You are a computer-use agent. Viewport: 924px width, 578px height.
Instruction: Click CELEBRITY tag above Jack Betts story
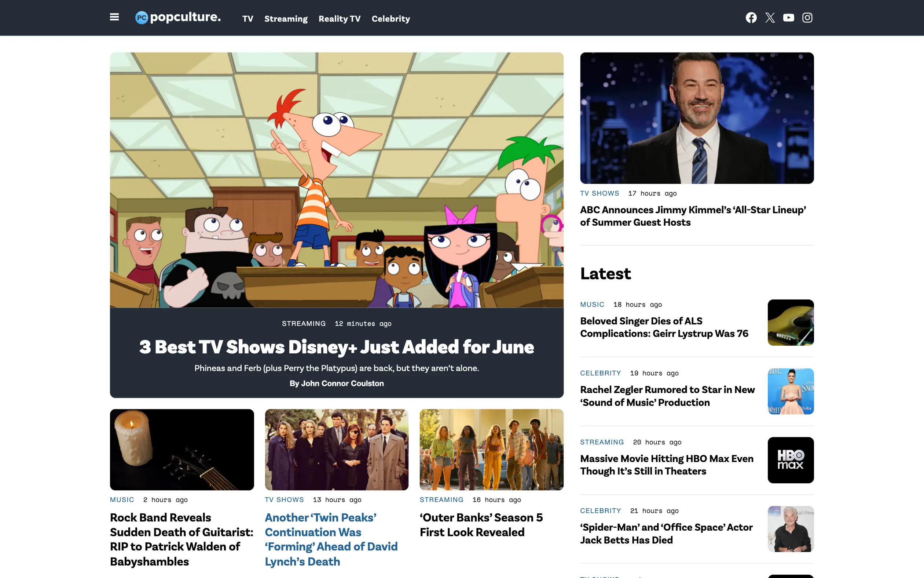click(600, 511)
